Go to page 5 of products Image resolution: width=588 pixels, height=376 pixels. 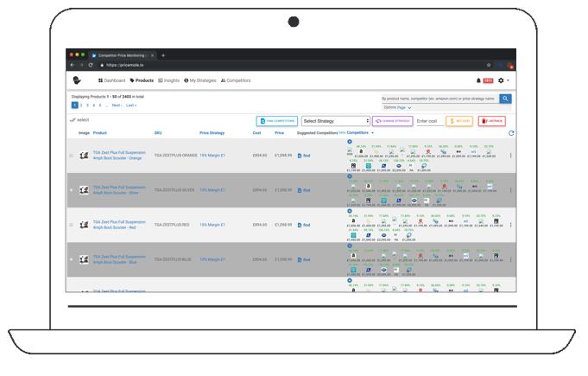pyautogui.click(x=100, y=105)
